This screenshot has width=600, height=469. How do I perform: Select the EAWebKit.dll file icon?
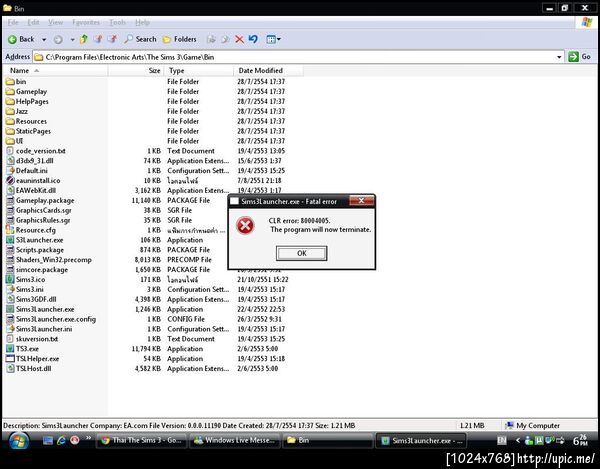tap(10, 191)
